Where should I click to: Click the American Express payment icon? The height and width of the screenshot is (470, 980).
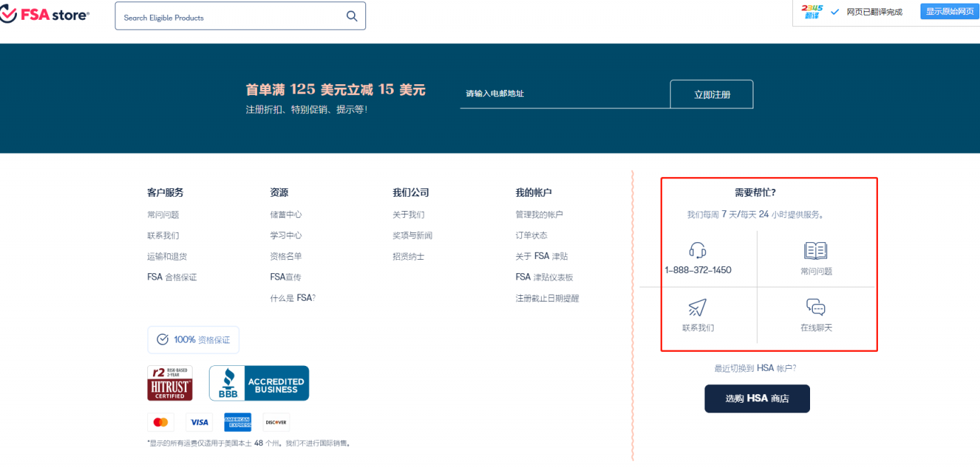pos(237,422)
